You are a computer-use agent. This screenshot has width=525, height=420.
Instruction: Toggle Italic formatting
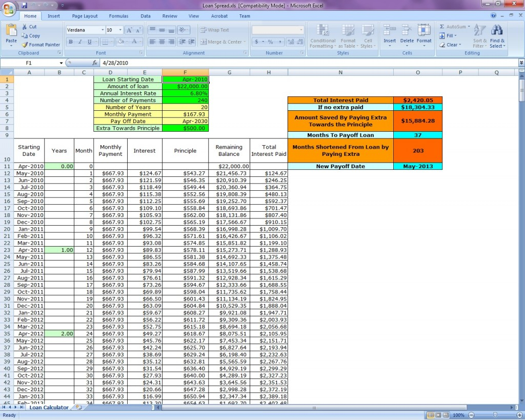[x=80, y=42]
